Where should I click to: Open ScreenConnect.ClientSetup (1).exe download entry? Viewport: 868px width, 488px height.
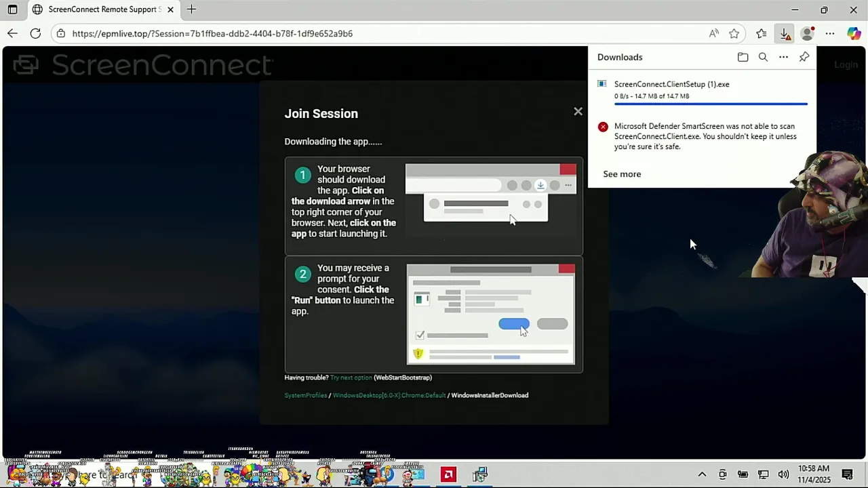coord(702,93)
